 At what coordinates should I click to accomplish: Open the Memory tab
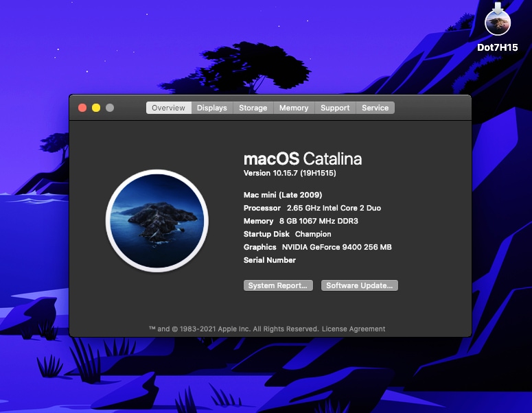294,108
